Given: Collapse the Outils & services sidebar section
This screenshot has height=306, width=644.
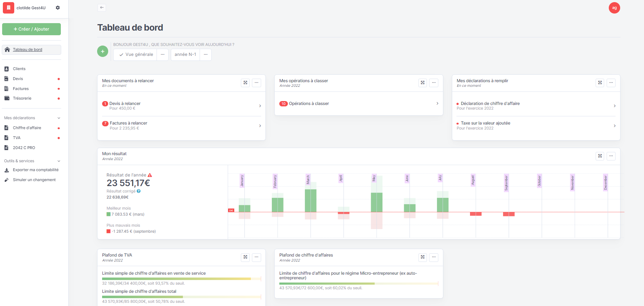Looking at the screenshot, I should coord(59,161).
